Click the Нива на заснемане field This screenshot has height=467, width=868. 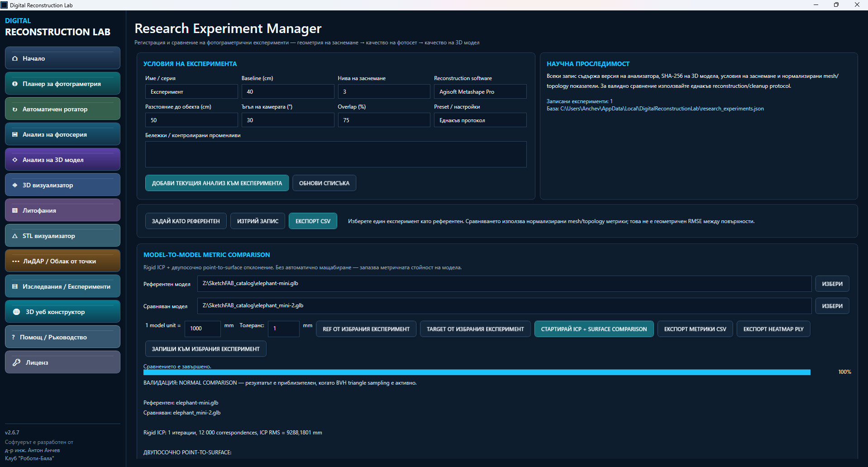[384, 91]
